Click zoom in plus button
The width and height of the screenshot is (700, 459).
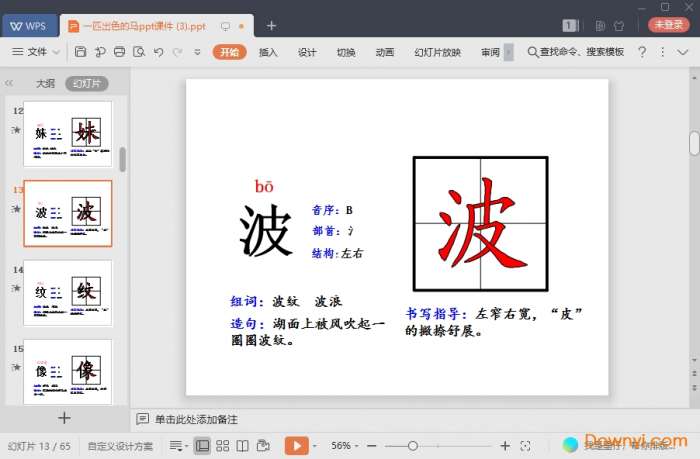click(505, 446)
